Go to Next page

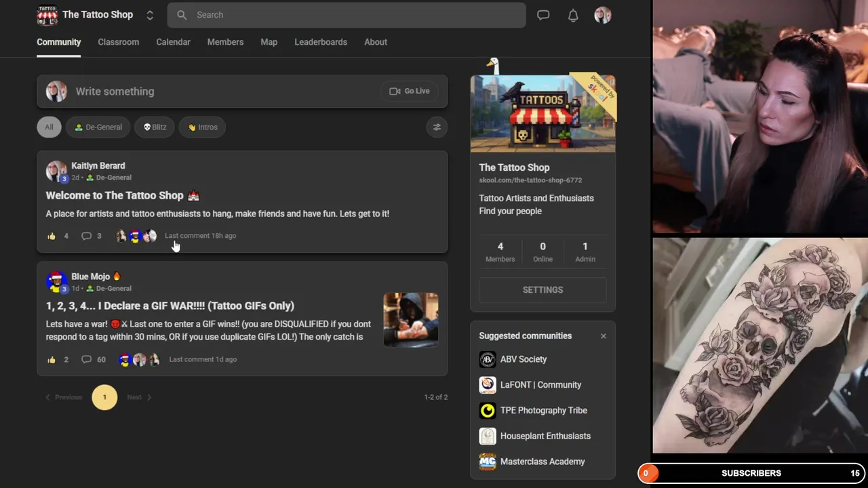pyautogui.click(x=139, y=397)
